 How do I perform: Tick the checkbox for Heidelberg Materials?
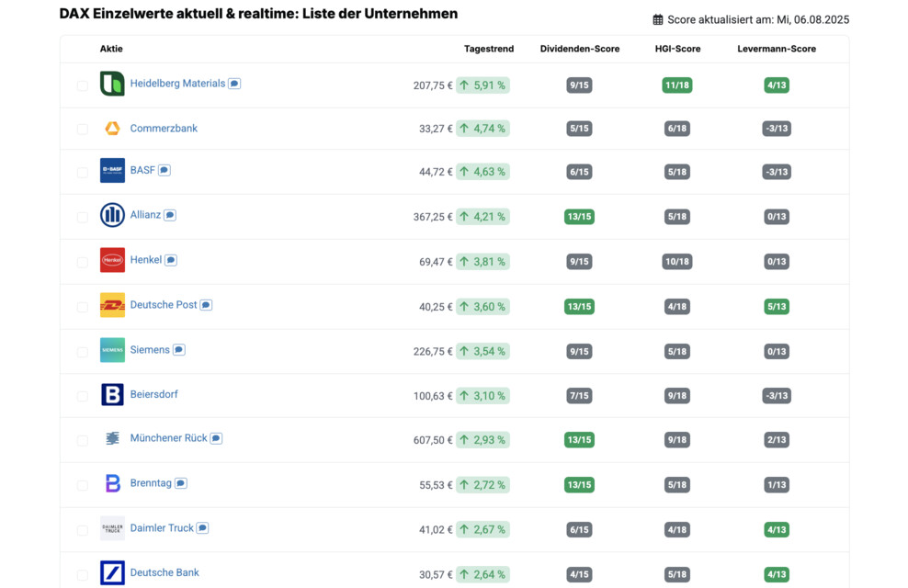[x=83, y=85]
